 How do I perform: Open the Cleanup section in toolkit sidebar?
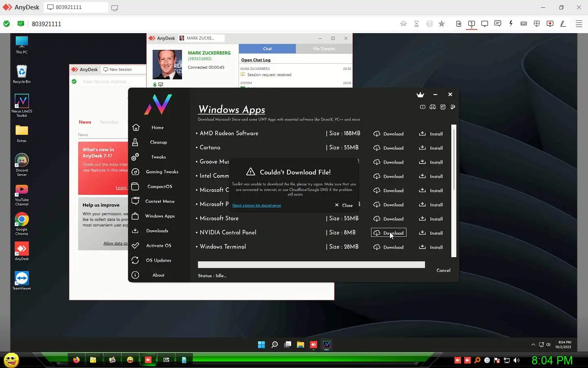158,142
